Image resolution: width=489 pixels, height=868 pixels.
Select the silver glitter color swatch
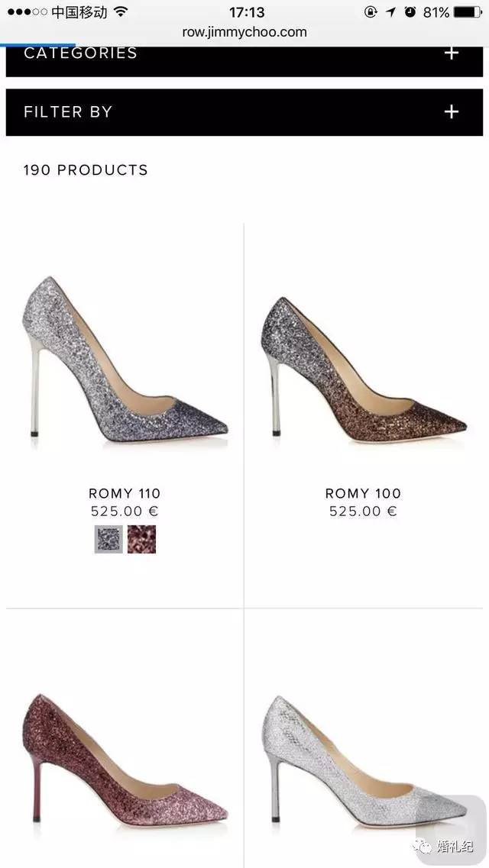tap(108, 539)
